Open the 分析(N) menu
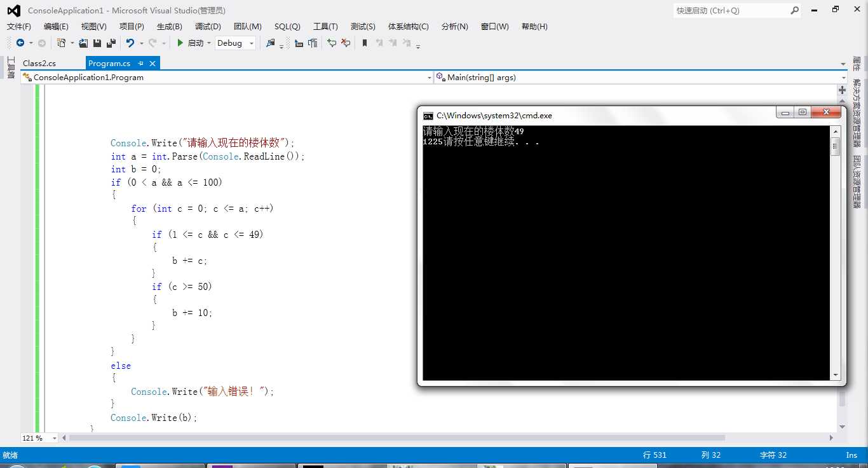The width and height of the screenshot is (868, 468). (454, 26)
